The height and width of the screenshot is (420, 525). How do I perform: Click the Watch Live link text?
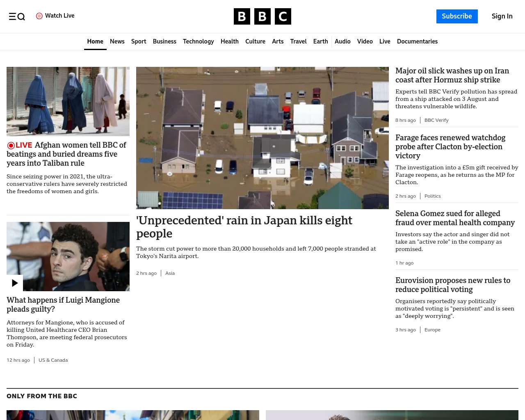click(60, 16)
